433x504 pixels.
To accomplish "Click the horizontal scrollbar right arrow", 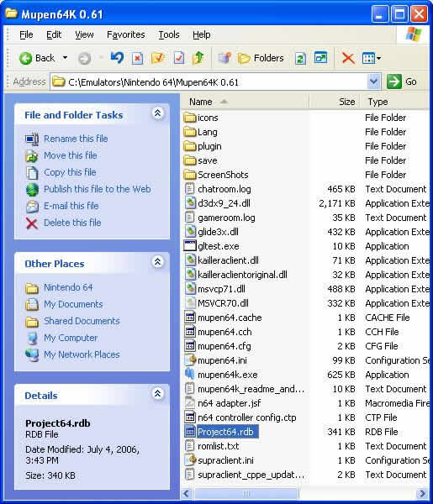I will click(x=422, y=493).
